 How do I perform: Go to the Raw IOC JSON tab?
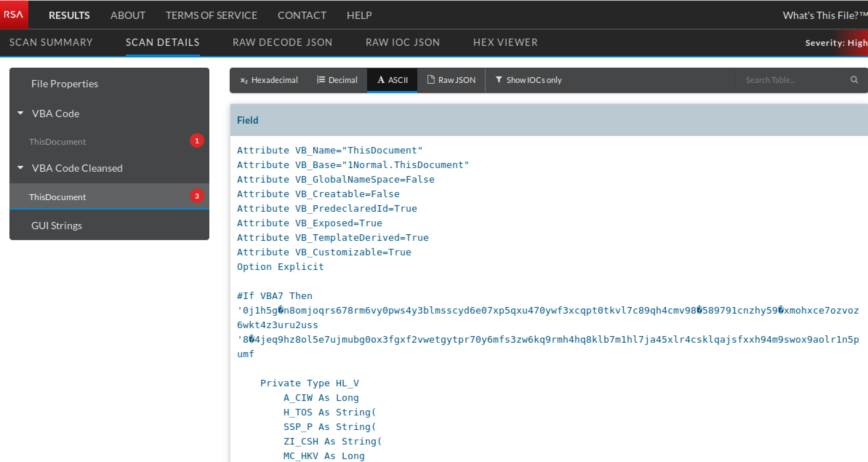[403, 42]
